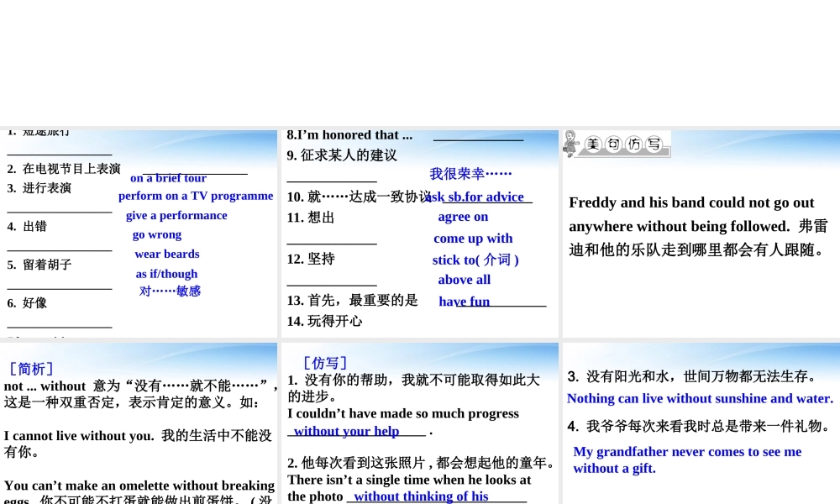Select the item '13. 首先，最重要的是'
The image size is (840, 504).
coord(352,301)
